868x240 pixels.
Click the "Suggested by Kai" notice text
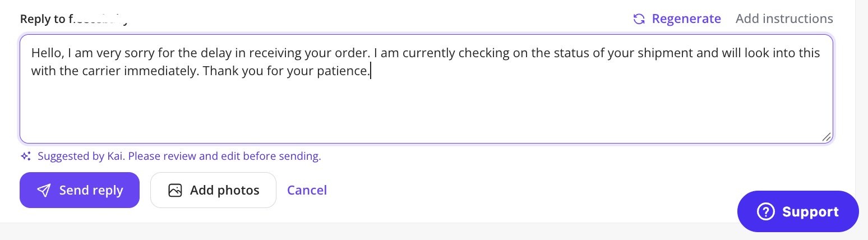pos(179,156)
